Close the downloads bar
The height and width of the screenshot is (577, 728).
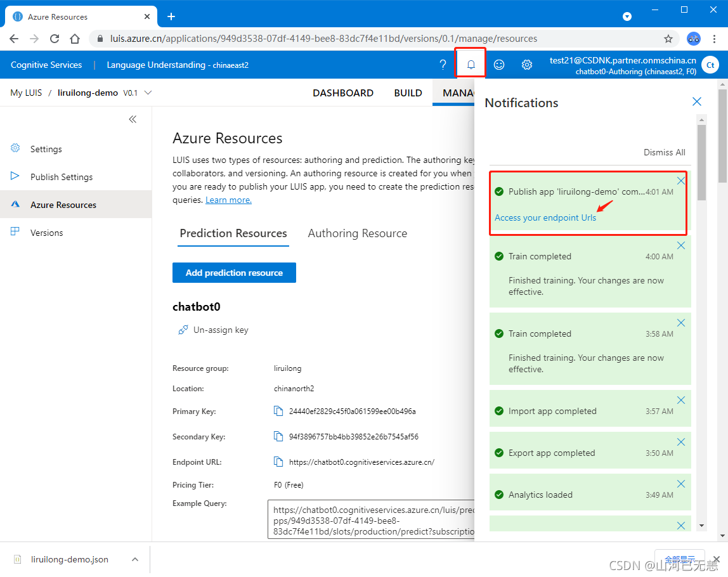tap(717, 559)
